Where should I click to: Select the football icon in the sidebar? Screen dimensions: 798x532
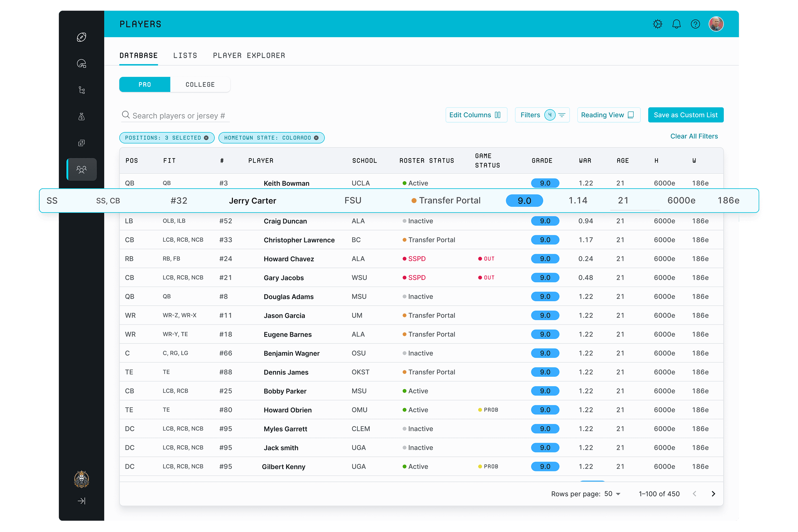81,37
